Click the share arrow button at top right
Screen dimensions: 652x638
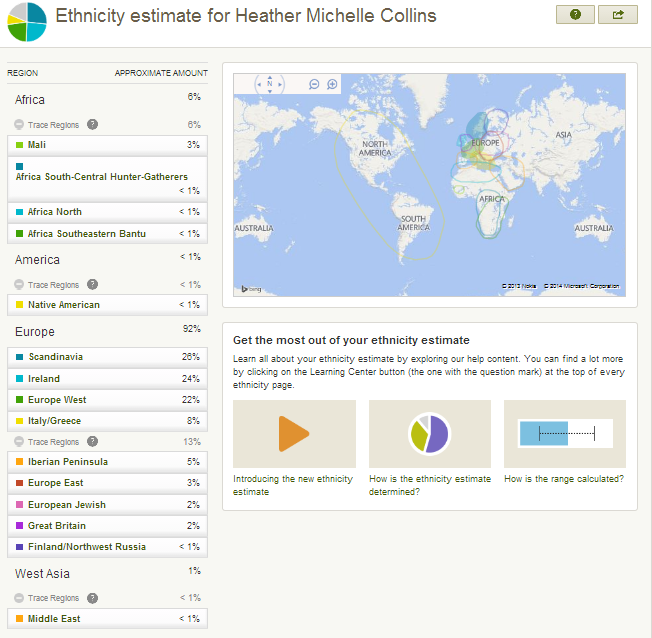tap(617, 14)
